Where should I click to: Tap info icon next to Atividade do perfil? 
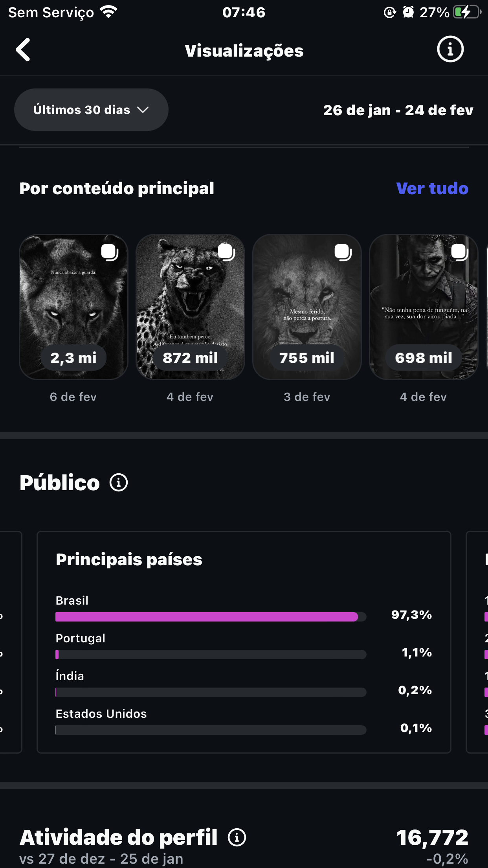click(x=237, y=837)
